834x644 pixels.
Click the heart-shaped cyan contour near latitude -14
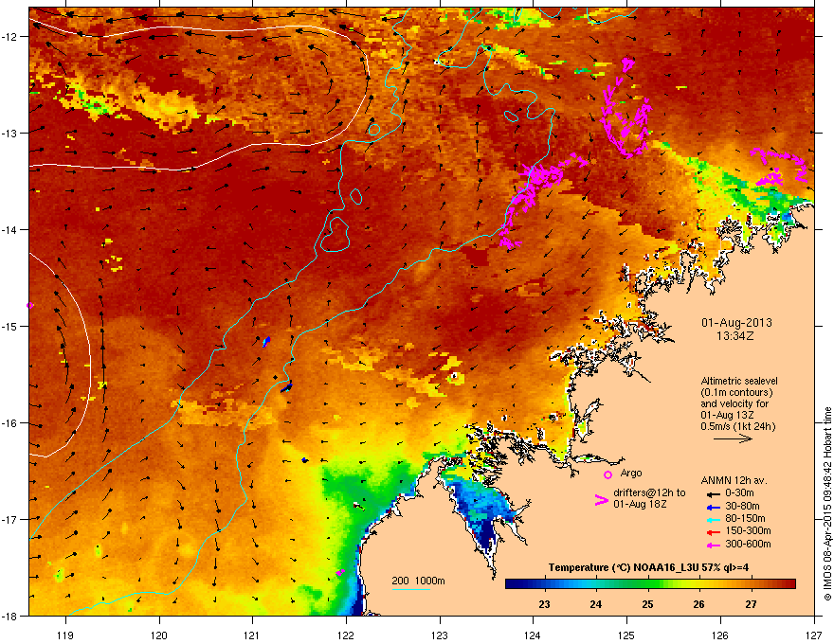[x=335, y=234]
